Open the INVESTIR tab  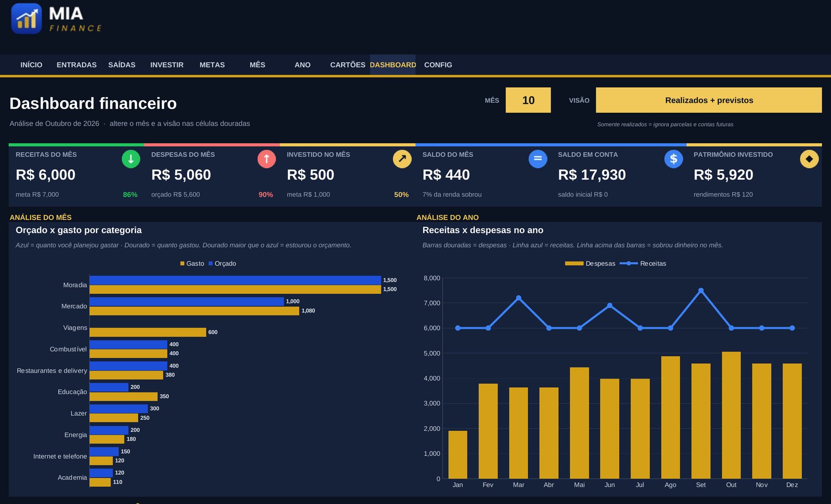point(167,65)
